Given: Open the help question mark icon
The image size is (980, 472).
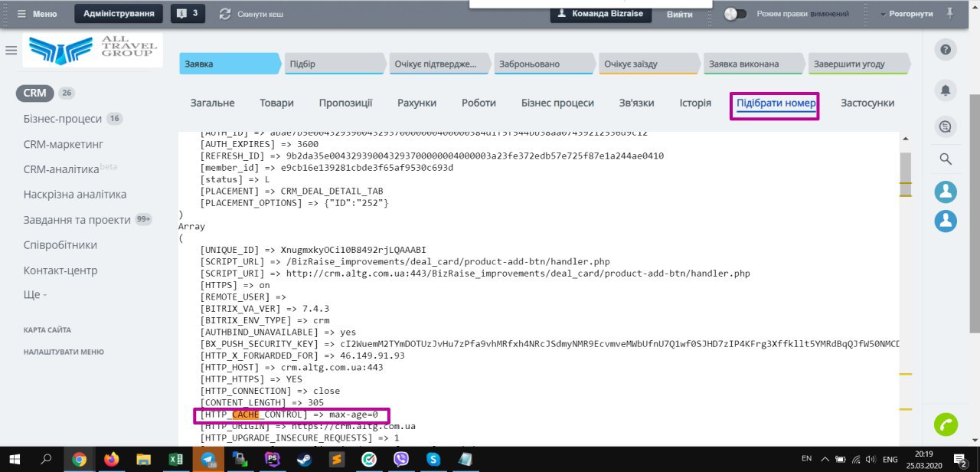Looking at the screenshot, I should coord(946,51).
